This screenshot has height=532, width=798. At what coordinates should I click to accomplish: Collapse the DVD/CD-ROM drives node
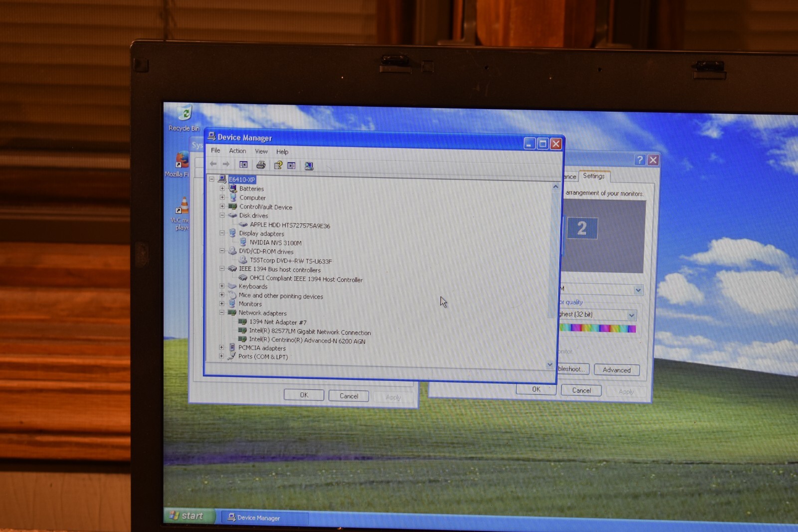point(222,251)
